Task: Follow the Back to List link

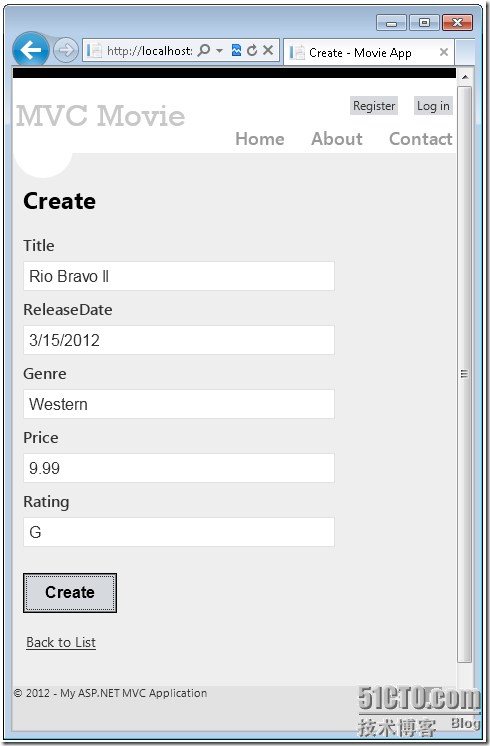Action: [x=61, y=642]
